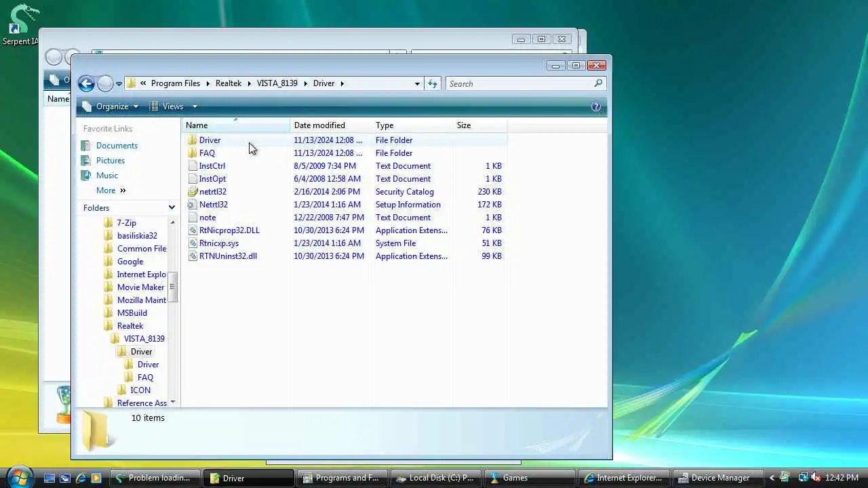Click the Windows Start orb

pyautogui.click(x=19, y=476)
